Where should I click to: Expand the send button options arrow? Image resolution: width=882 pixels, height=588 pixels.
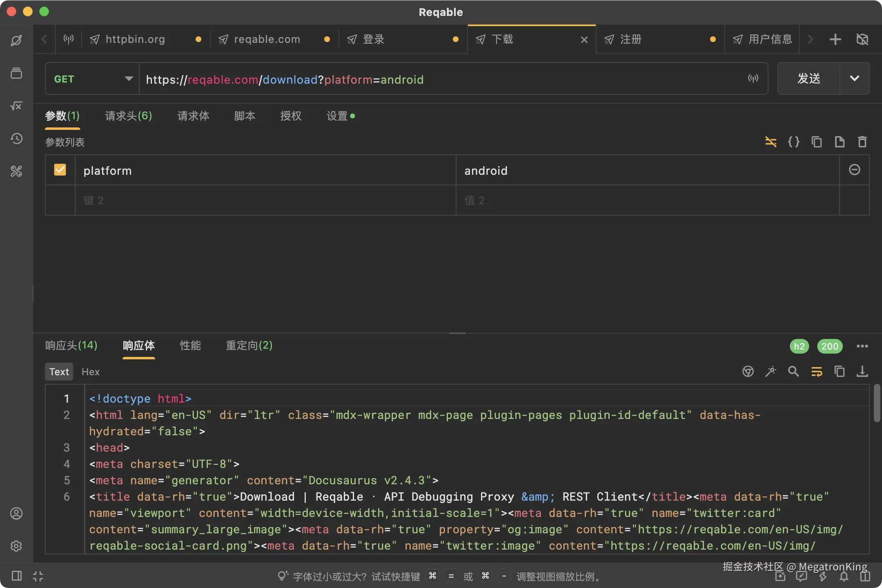[x=854, y=78]
